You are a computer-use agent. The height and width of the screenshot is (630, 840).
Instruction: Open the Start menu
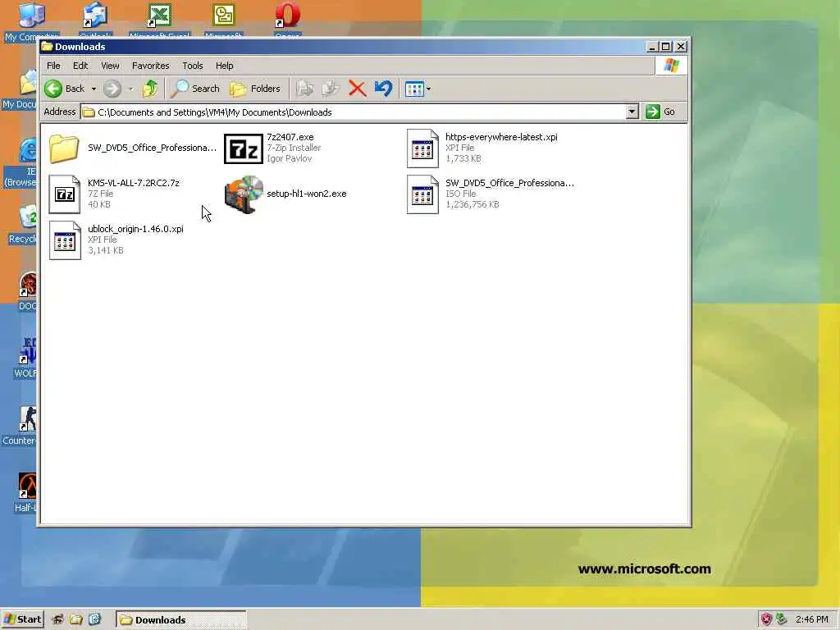pos(22,619)
